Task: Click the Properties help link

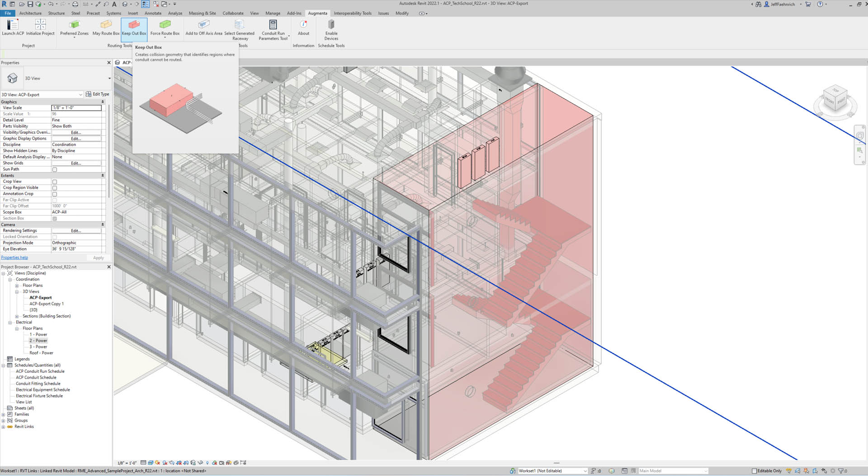Action: (x=14, y=257)
